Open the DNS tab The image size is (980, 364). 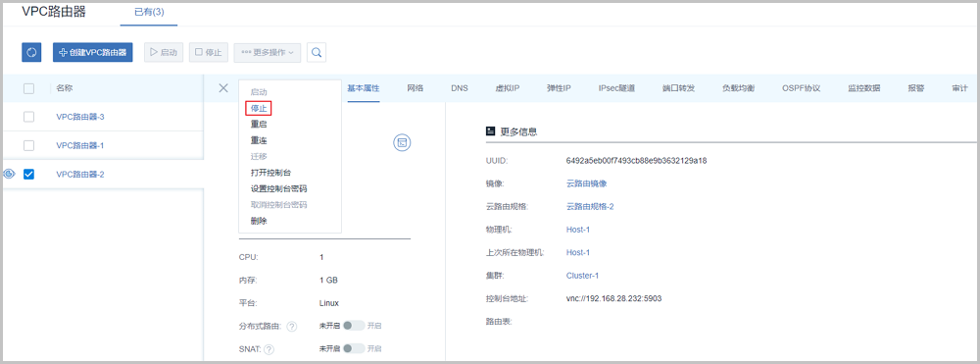click(460, 88)
